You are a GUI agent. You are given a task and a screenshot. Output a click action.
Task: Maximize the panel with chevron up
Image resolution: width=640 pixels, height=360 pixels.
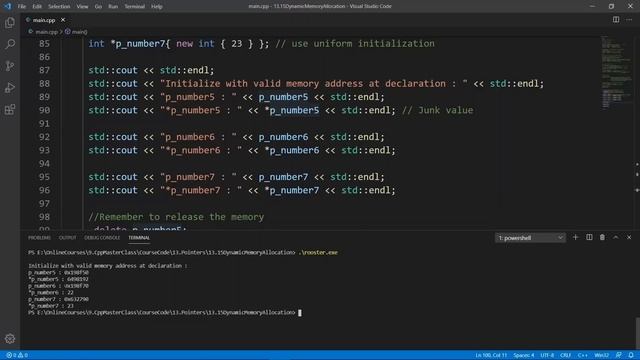616,237
